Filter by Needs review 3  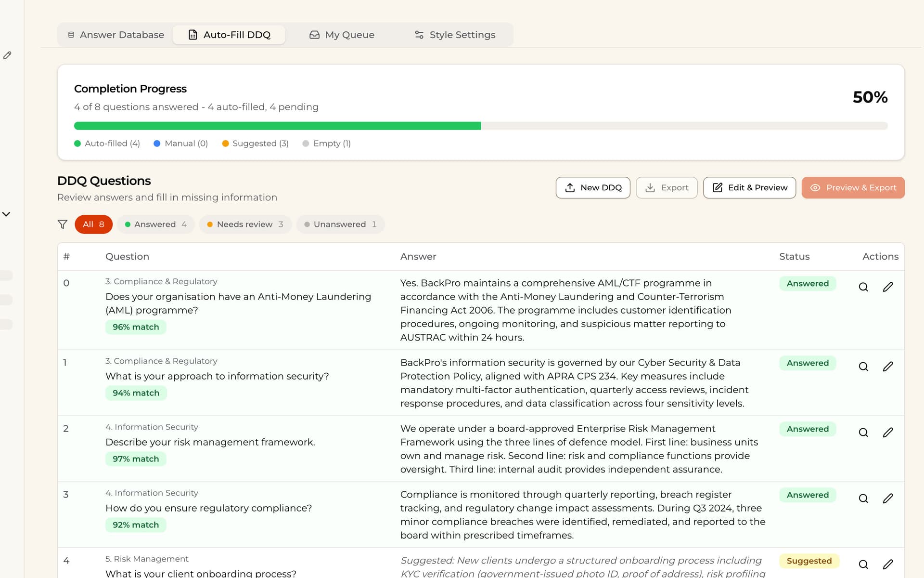245,224
